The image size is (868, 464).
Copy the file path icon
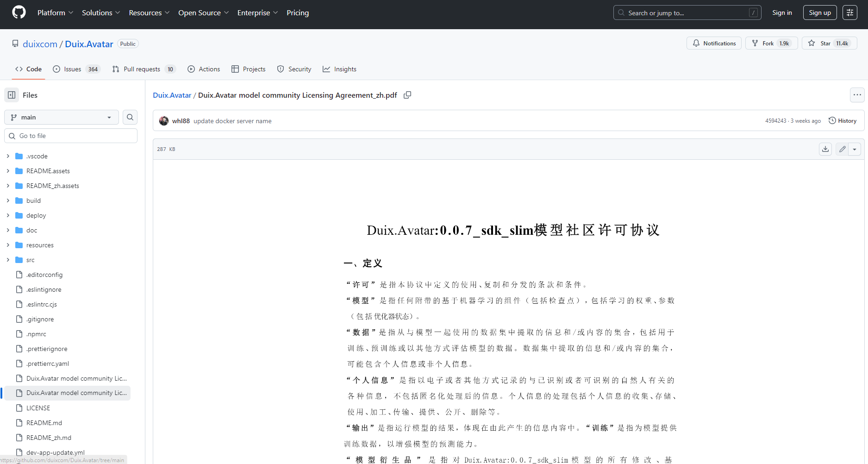click(x=407, y=95)
